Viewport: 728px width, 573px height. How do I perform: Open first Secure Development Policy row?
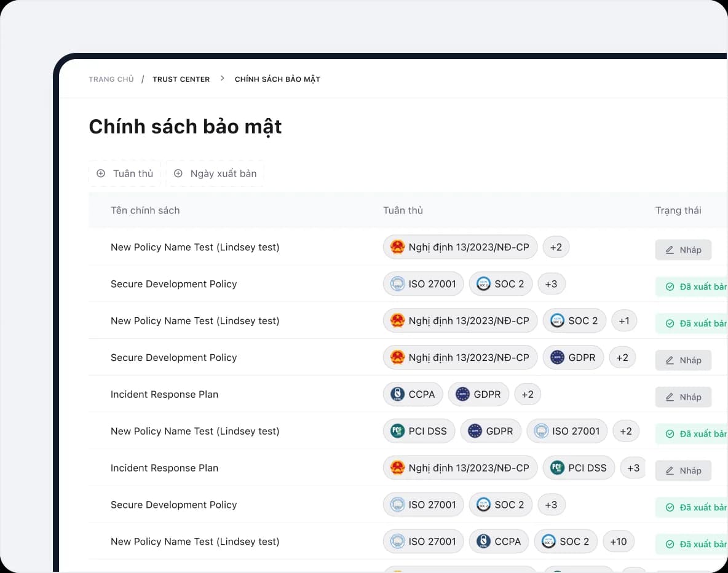pos(173,283)
